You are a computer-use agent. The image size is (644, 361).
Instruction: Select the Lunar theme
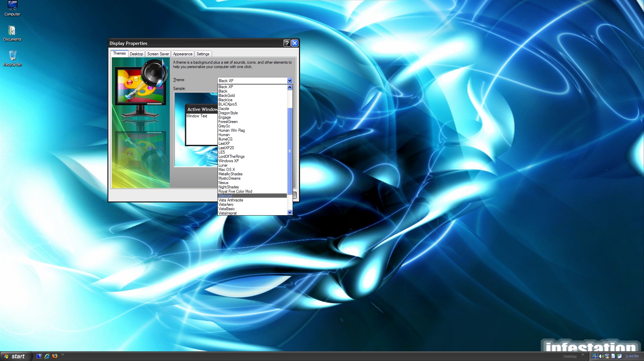[252, 165]
